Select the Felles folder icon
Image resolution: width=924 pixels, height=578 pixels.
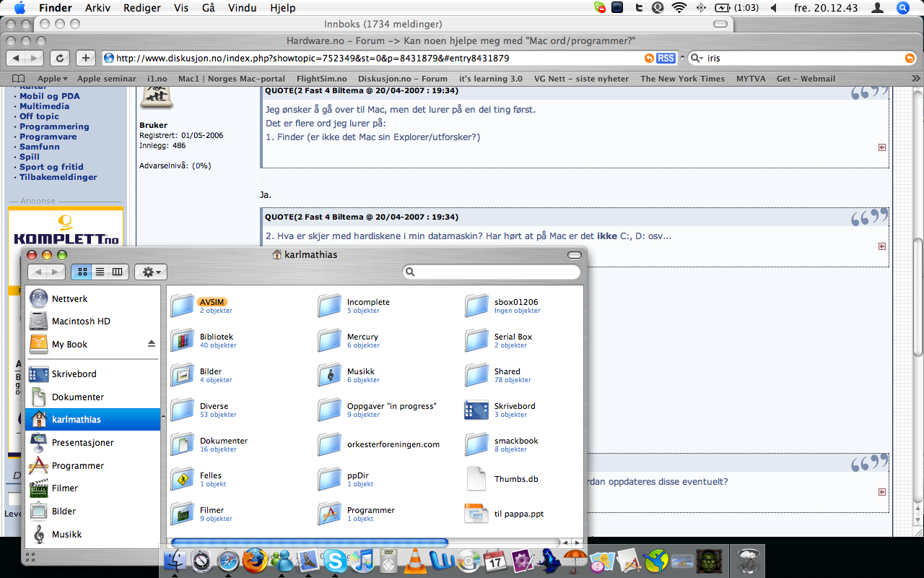point(183,479)
